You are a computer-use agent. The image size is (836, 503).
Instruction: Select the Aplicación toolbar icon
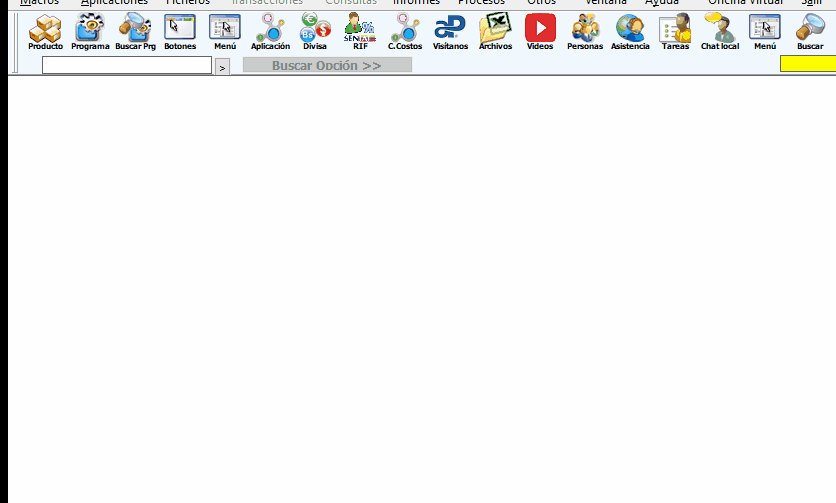pos(270,31)
